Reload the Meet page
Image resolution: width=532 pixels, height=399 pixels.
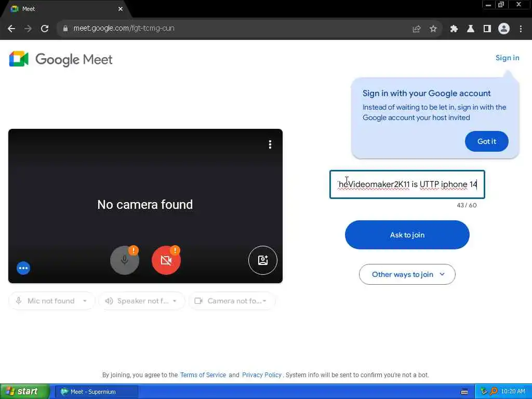(x=45, y=29)
